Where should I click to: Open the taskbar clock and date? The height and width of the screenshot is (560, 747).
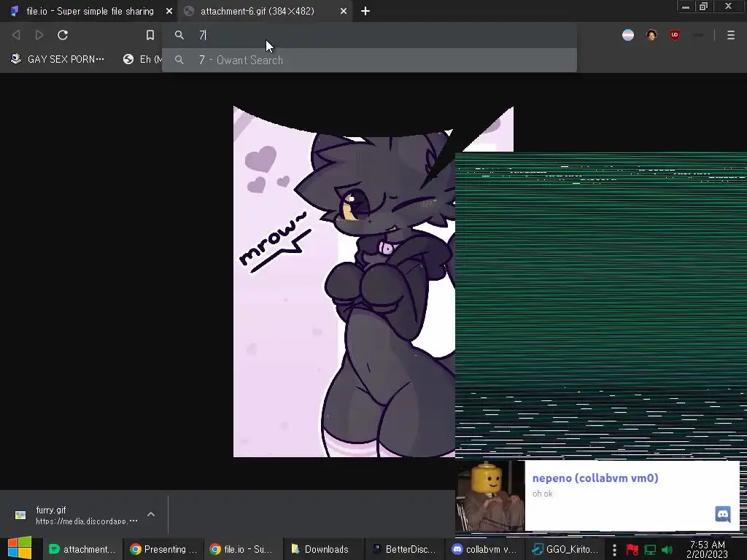(708, 550)
